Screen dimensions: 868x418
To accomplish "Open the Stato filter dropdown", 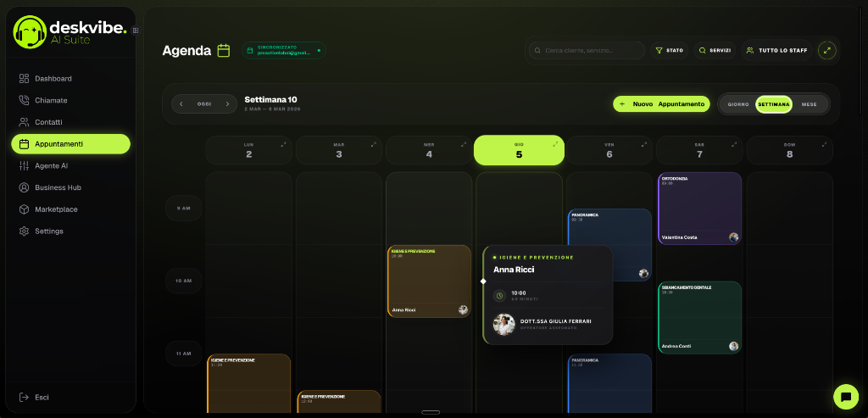I will pos(670,51).
